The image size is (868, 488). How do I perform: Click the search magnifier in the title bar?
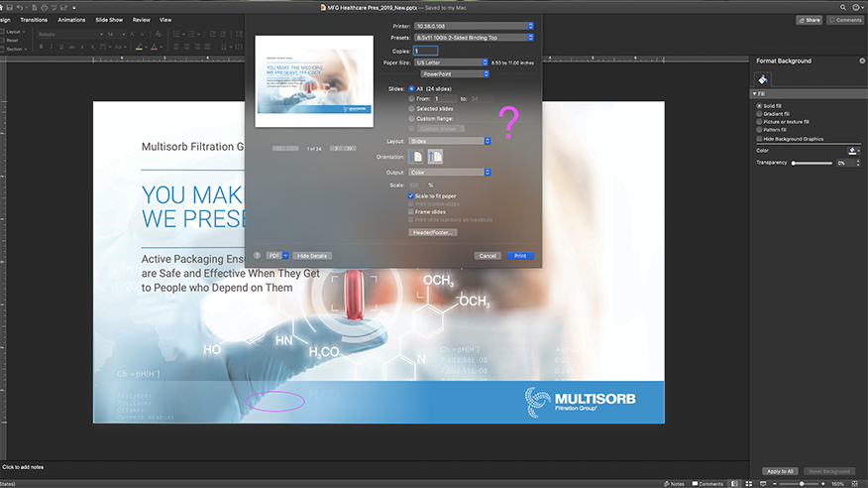(x=843, y=7)
